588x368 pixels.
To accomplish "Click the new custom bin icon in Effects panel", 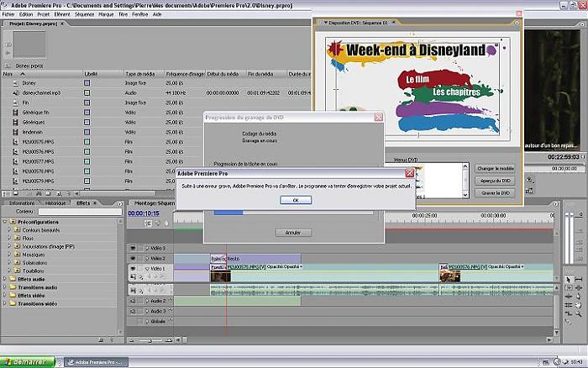I will click(101, 340).
